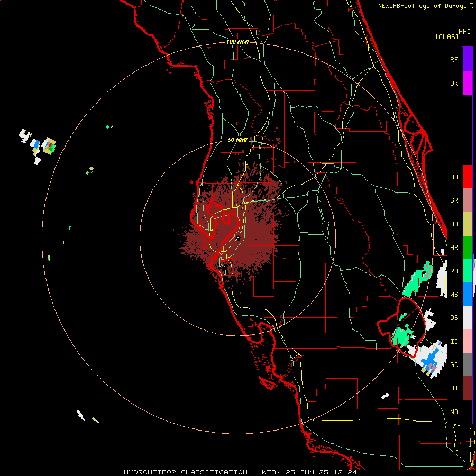Select the IC pink legend swatch
Screen dimensions: 476x476
point(467,341)
